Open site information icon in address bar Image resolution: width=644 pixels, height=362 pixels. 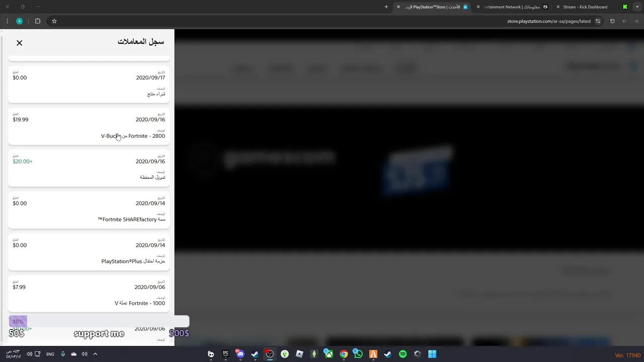(x=598, y=21)
